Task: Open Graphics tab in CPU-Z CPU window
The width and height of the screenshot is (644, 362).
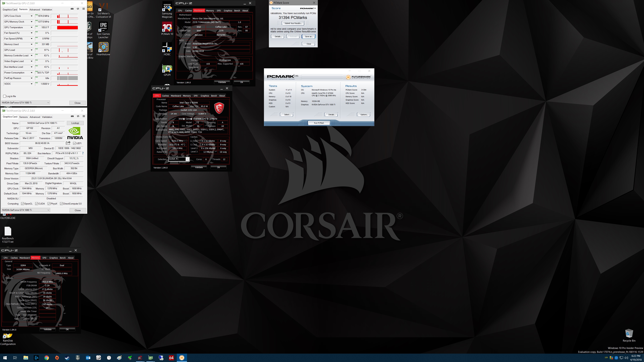Action: click(205, 96)
